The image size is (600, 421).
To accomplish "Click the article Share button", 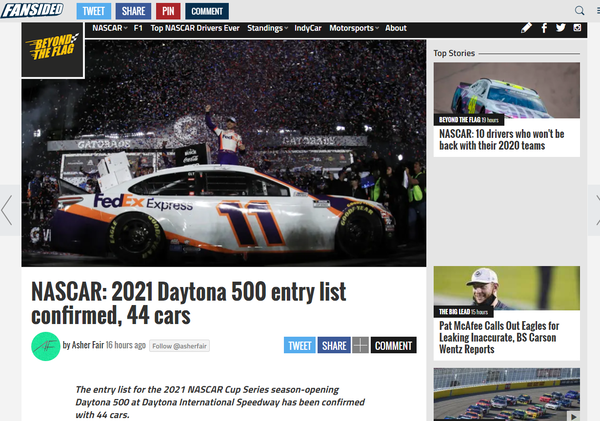I will [x=334, y=346].
